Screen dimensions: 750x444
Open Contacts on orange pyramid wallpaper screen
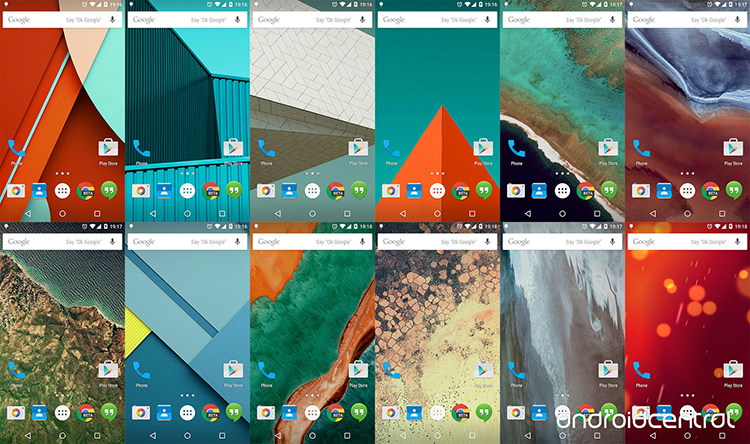tap(415, 190)
